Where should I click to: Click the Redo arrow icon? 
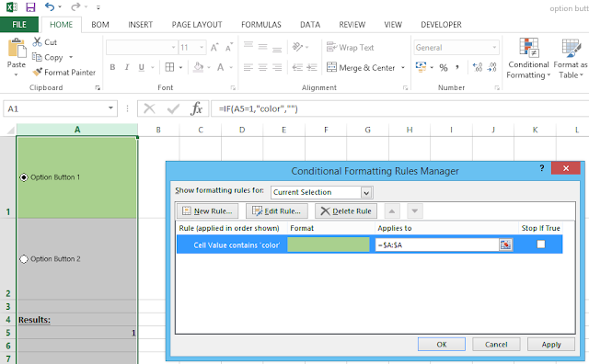pyautogui.click(x=75, y=6)
